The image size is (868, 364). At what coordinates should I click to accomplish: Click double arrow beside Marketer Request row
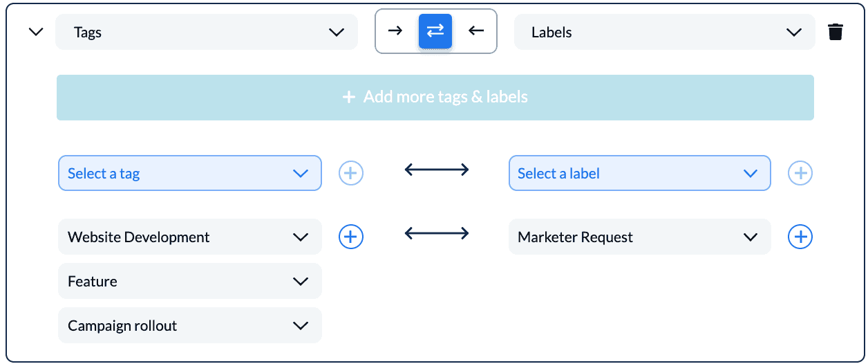coord(437,233)
